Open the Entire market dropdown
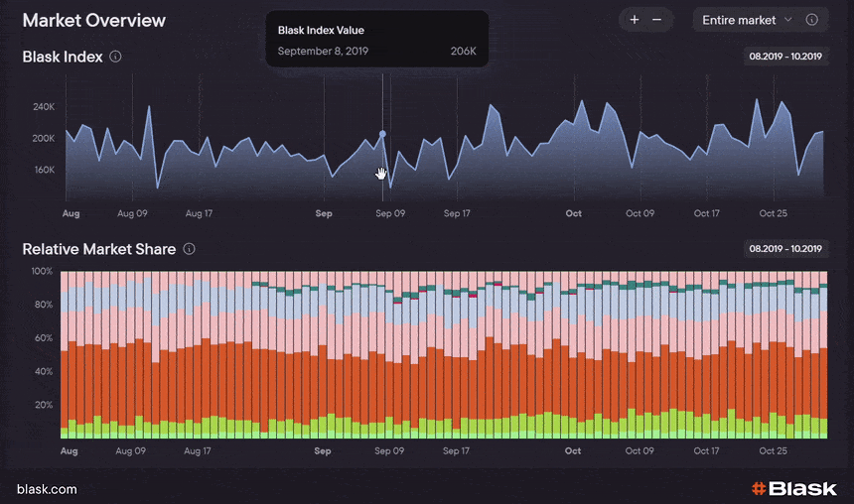This screenshot has height=504, width=854. (x=747, y=20)
